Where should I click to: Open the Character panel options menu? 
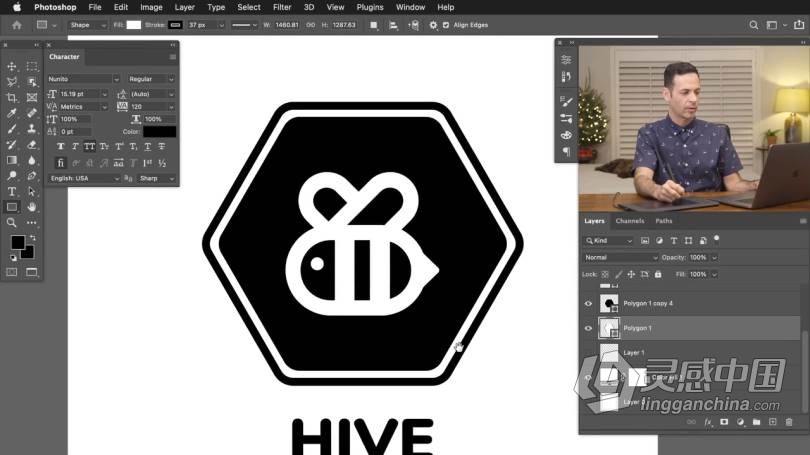coord(173,57)
